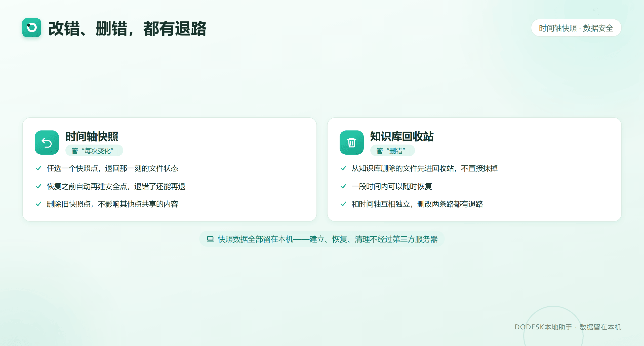Screen dimensions: 644x346
Task: Click the 管“删错” tag
Action: click(392, 151)
